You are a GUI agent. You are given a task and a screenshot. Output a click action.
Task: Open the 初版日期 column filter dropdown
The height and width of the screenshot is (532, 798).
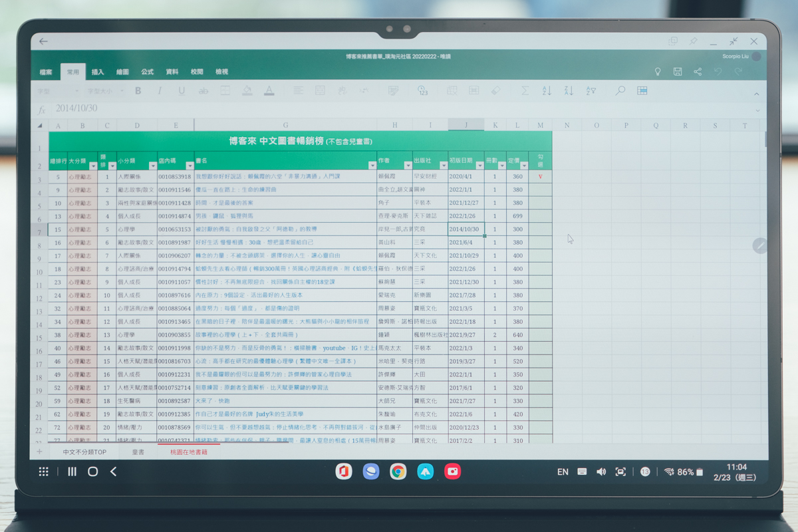[x=479, y=166]
